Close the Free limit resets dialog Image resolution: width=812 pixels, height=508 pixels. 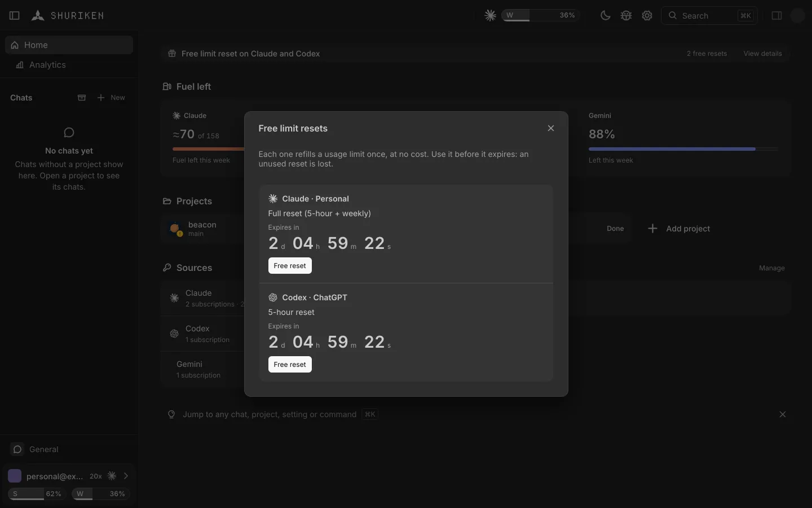click(x=551, y=128)
